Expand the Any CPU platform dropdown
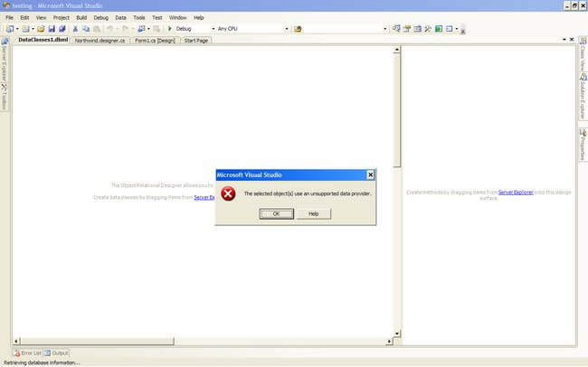The image size is (588, 367). 287,29
